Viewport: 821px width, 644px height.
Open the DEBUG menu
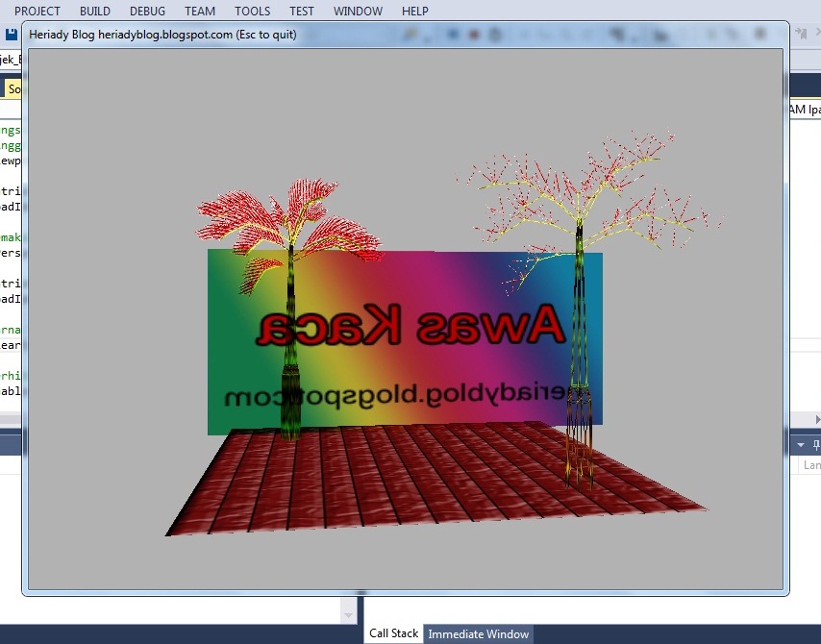tap(147, 11)
